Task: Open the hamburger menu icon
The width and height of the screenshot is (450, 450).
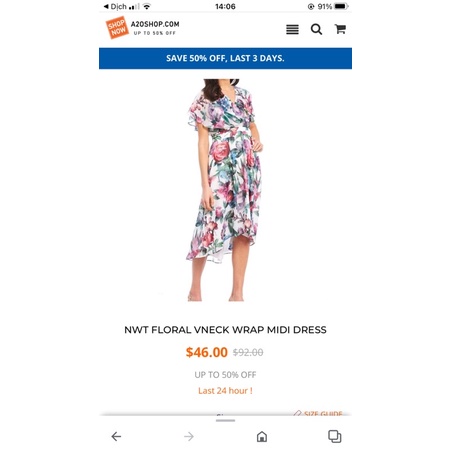Action: click(292, 29)
